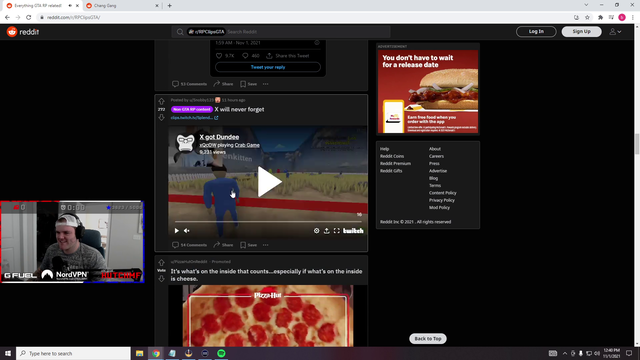This screenshot has width=640, height=360.
Task: Click the search magnifier icon in Reddit header
Action: coord(180,32)
